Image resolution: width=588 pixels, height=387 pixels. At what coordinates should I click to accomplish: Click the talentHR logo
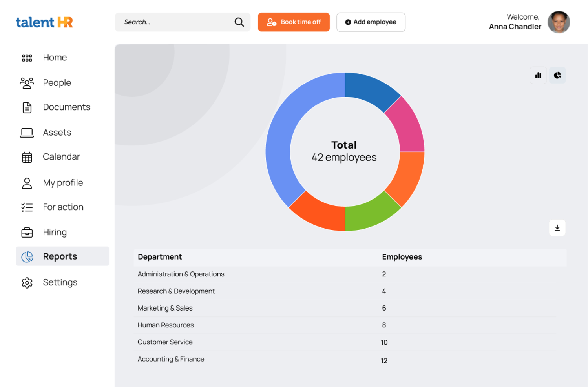coord(44,22)
